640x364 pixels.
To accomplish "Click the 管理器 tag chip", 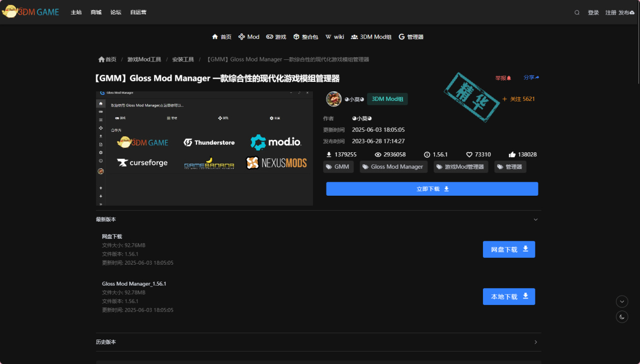I will click(510, 167).
